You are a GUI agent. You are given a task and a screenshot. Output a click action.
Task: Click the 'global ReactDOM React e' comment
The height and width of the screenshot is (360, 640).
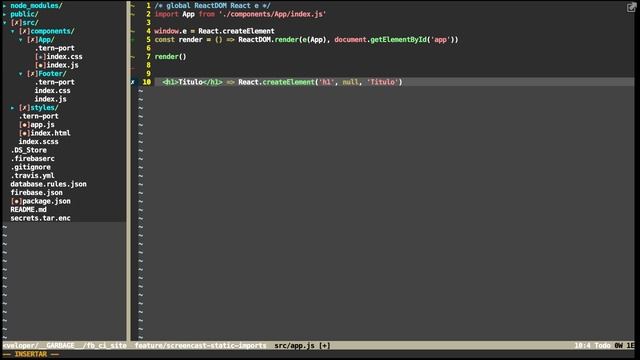click(212, 6)
